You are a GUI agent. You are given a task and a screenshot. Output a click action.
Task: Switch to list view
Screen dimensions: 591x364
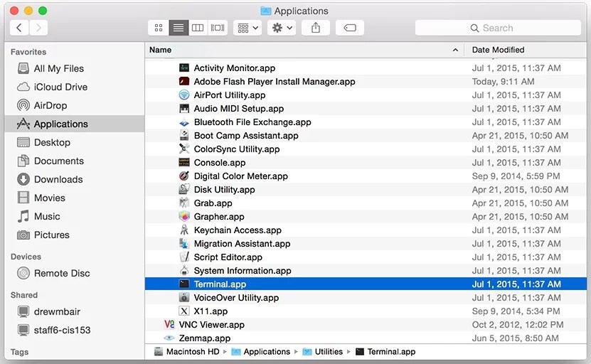[179, 28]
